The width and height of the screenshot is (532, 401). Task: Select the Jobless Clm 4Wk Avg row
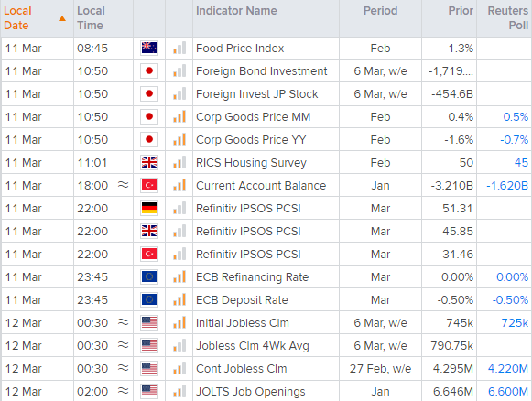266,346
